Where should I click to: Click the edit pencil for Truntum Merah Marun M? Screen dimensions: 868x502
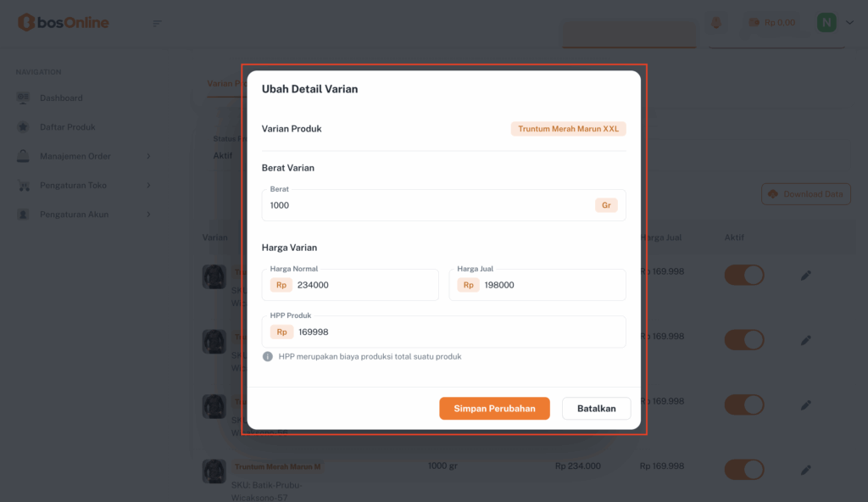click(x=805, y=470)
